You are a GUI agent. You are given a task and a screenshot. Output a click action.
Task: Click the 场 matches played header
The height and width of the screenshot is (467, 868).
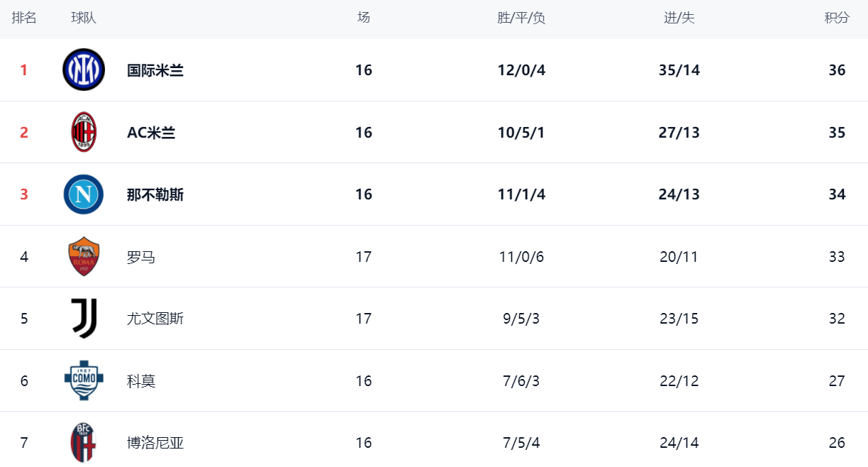364,18
